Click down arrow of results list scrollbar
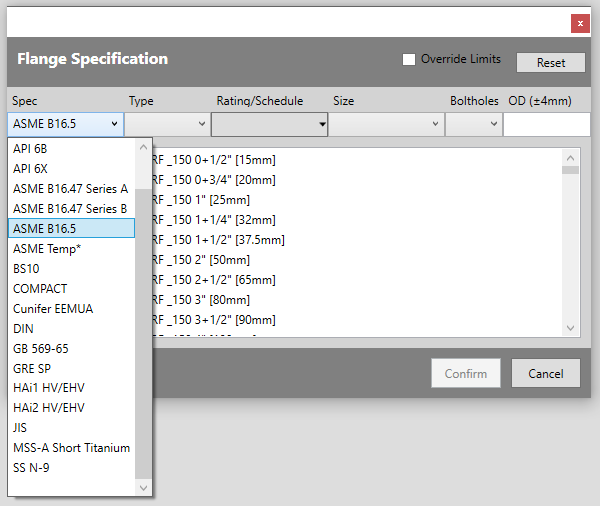 coord(570,328)
